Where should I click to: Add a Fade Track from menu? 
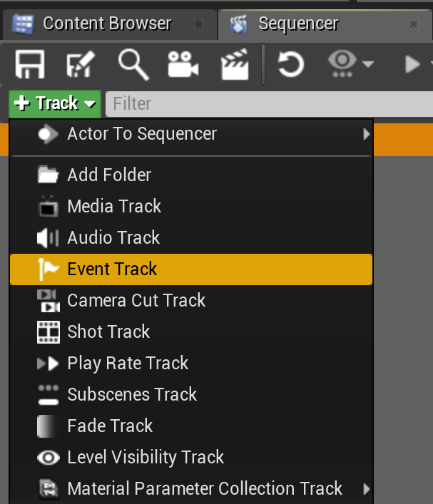pos(191,426)
